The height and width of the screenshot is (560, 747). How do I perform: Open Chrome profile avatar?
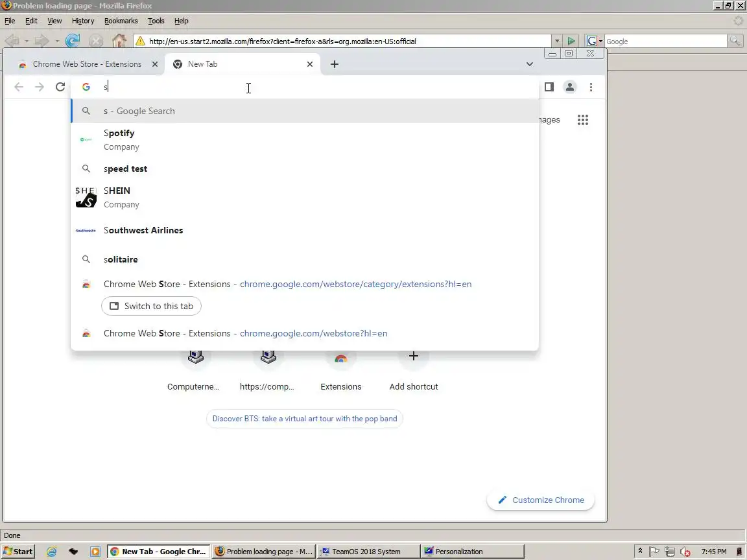click(570, 87)
